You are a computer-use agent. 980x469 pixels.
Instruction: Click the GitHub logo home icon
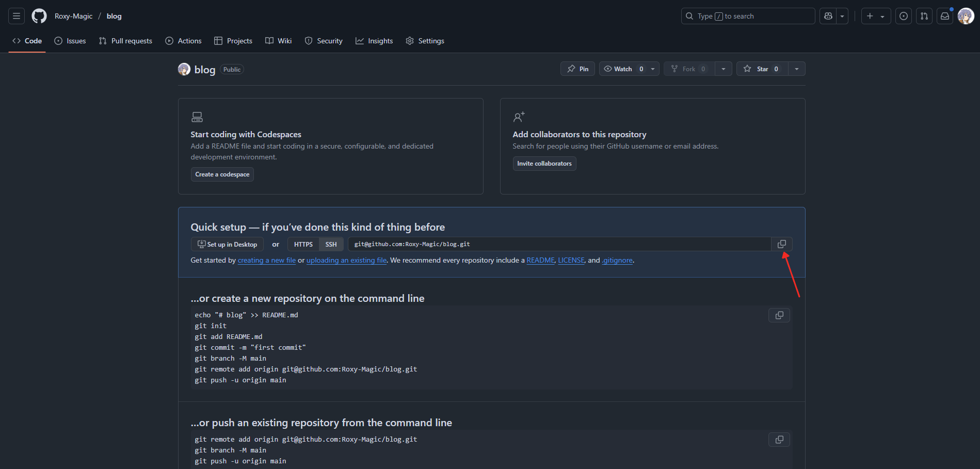(x=39, y=16)
